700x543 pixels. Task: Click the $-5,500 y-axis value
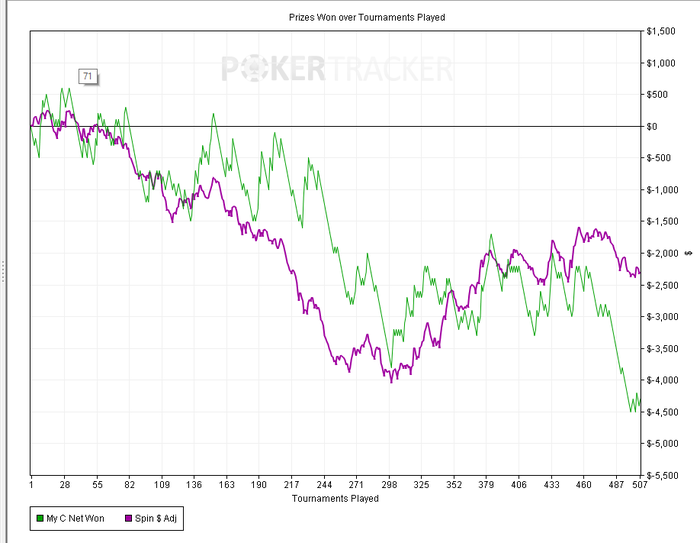click(x=662, y=475)
